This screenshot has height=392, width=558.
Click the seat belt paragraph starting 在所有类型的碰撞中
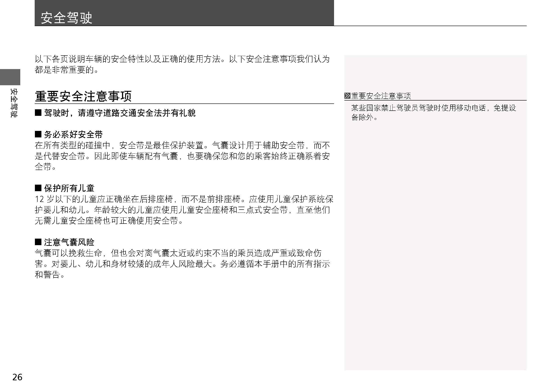[182, 156]
